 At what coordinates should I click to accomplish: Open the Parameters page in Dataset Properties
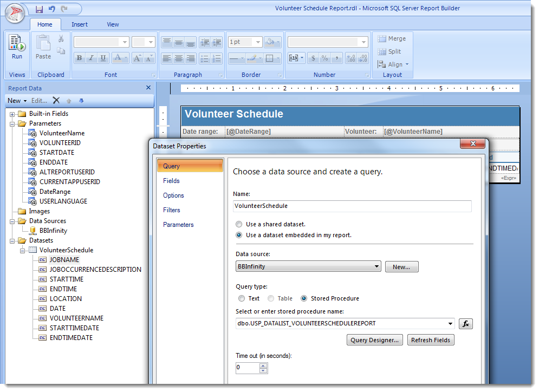pyautogui.click(x=178, y=225)
